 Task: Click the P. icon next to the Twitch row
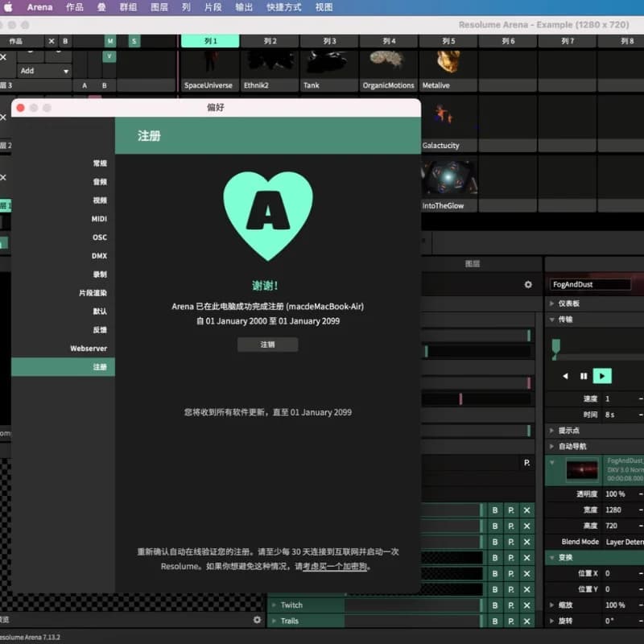tap(511, 606)
